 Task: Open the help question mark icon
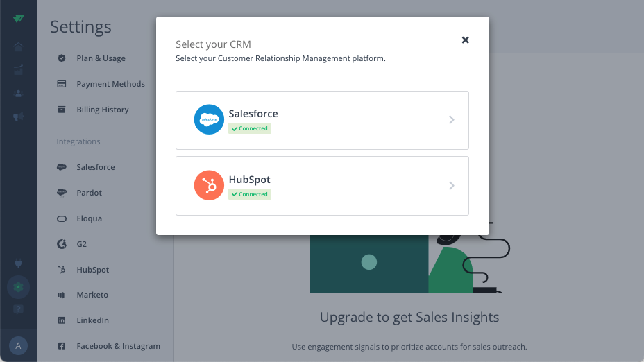[18, 309]
